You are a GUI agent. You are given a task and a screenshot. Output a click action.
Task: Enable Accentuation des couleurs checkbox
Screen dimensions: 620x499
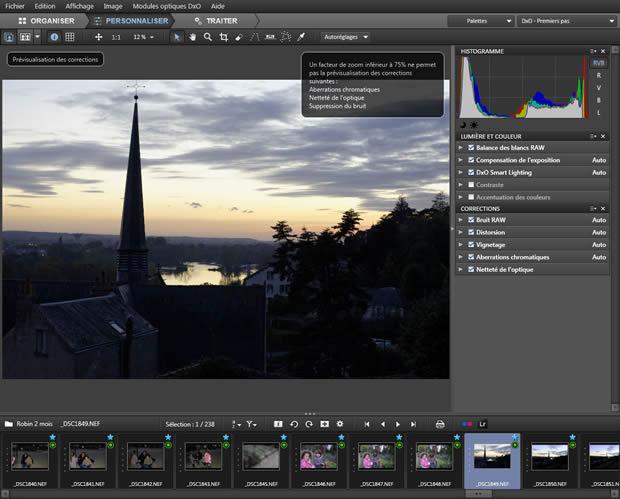click(471, 197)
